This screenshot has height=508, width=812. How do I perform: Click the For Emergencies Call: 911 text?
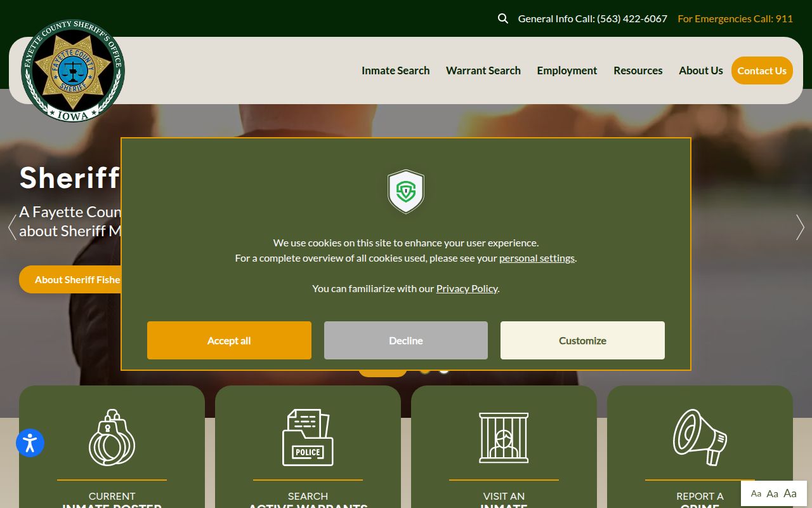point(735,18)
